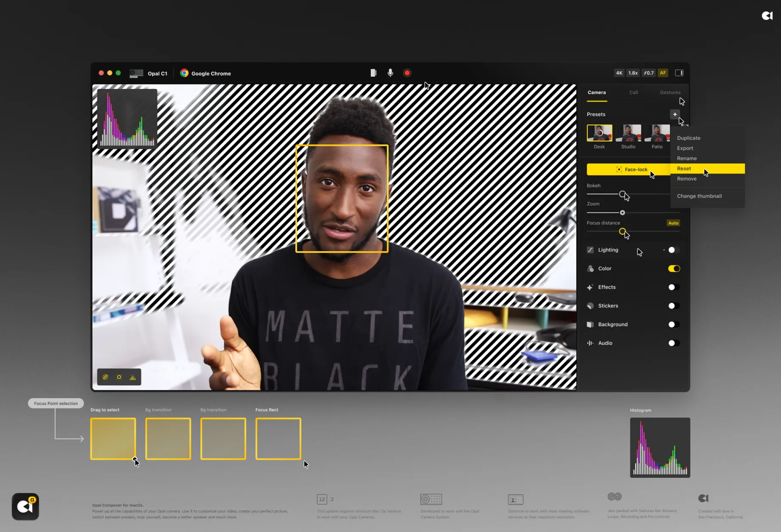Image resolution: width=781 pixels, height=532 pixels.
Task: Choose Export from the preset menu
Action: [x=708, y=148]
